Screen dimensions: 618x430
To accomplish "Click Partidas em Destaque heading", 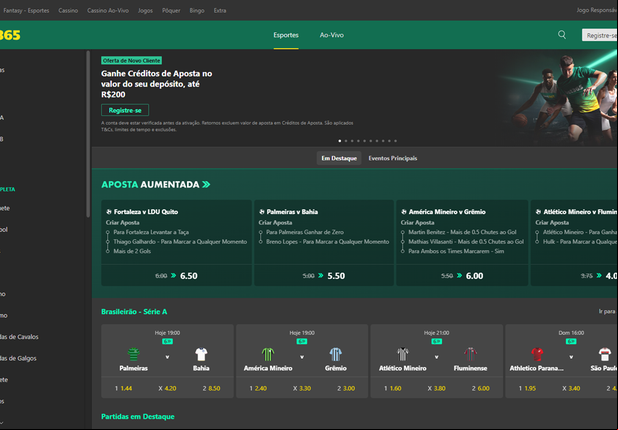I will [x=138, y=416].
